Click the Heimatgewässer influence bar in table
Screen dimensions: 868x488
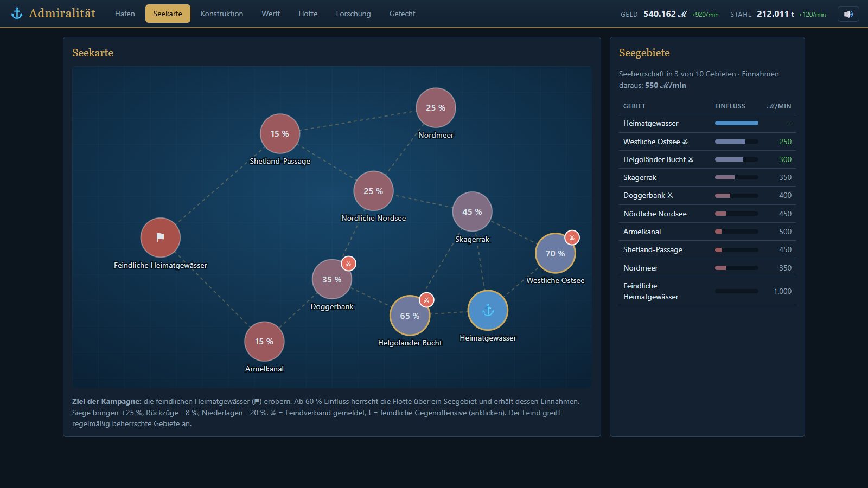tap(737, 123)
